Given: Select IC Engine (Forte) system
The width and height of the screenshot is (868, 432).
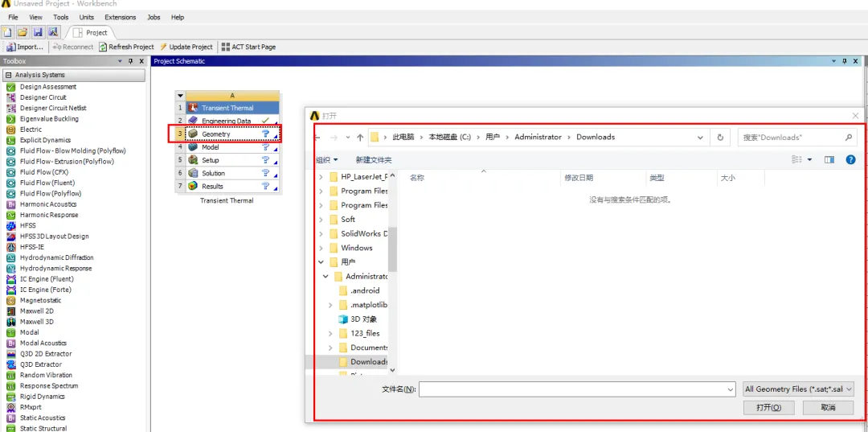Looking at the screenshot, I should tap(46, 290).
